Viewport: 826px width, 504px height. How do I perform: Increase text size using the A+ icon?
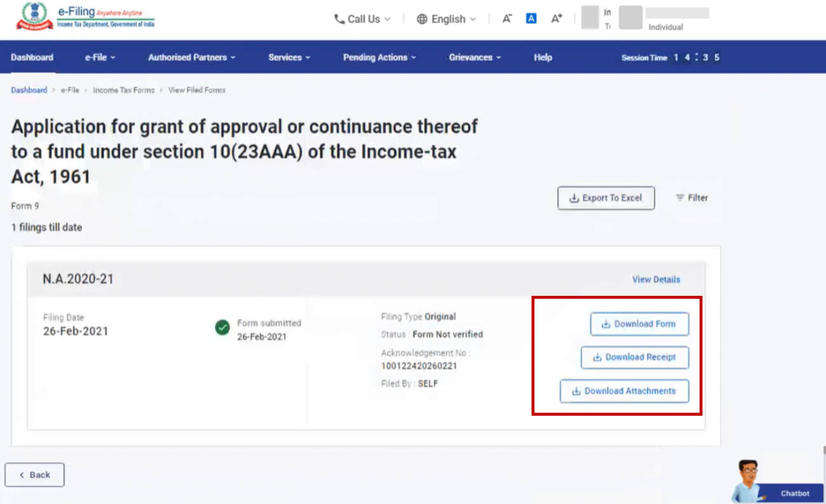[556, 18]
